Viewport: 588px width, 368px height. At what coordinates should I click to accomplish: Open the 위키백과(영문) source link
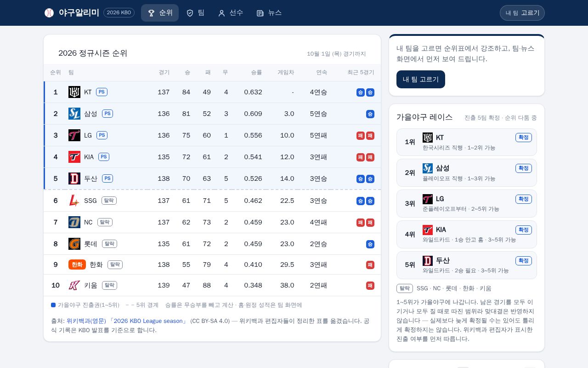tap(86, 321)
